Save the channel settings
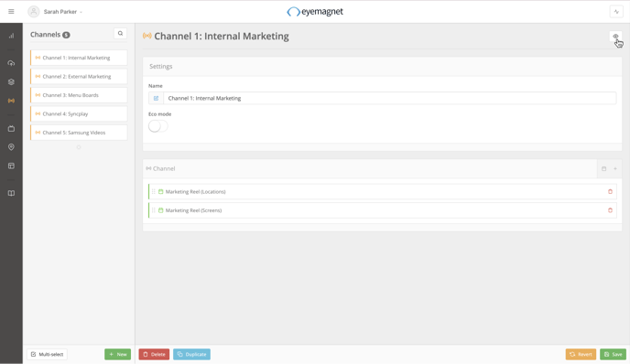The width and height of the screenshot is (630, 364). coord(614,354)
